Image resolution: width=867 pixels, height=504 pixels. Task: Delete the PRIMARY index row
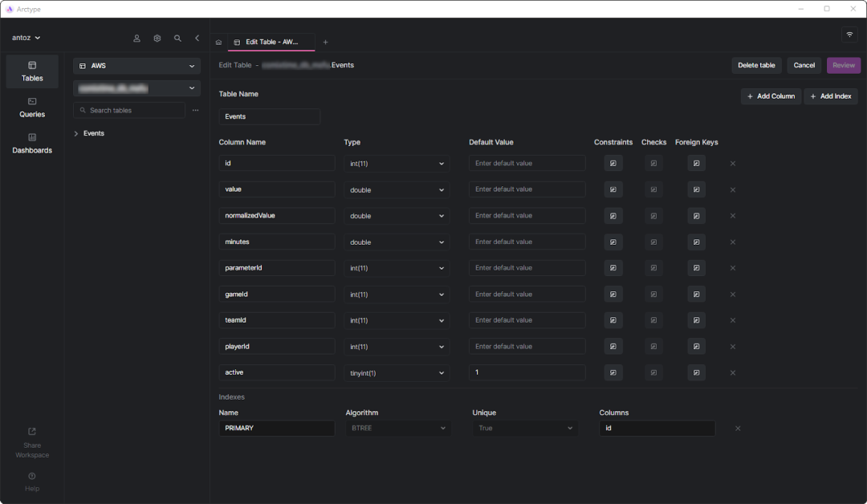tap(738, 429)
